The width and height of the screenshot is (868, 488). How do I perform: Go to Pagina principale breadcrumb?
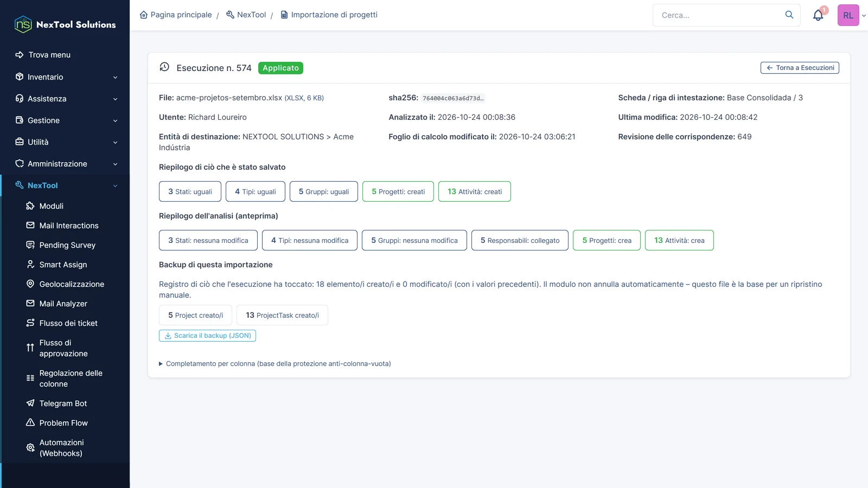click(176, 15)
